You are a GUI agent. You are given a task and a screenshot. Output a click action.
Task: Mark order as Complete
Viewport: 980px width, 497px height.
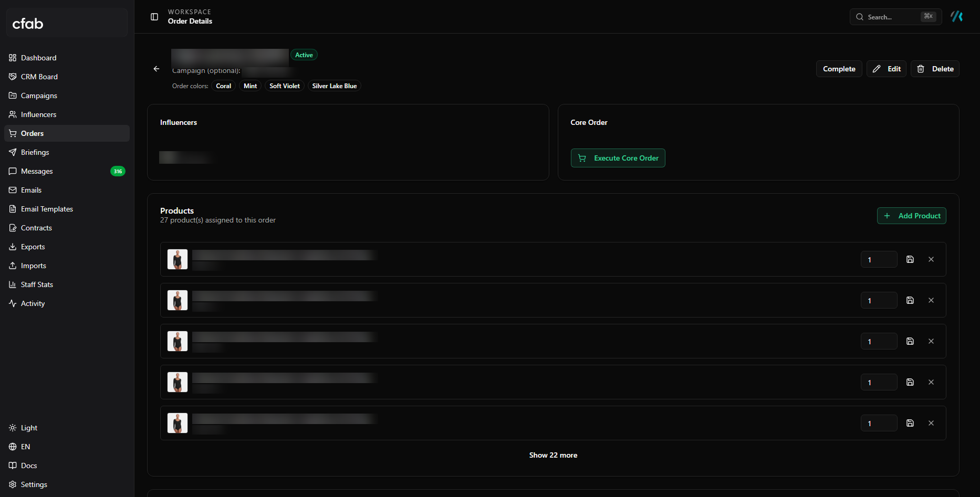(839, 69)
